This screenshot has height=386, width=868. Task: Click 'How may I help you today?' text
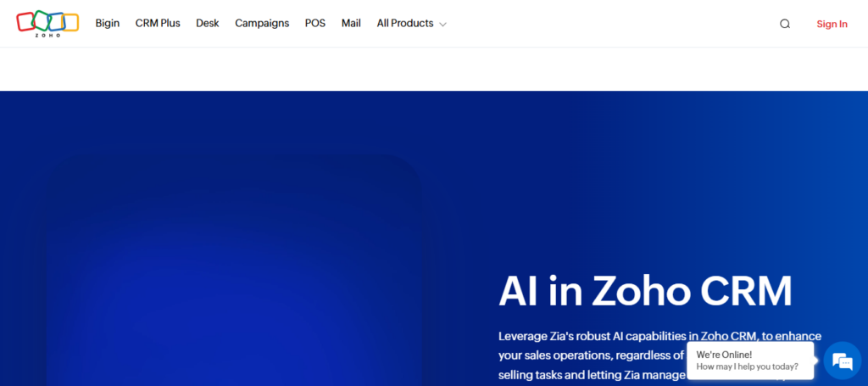click(x=748, y=366)
